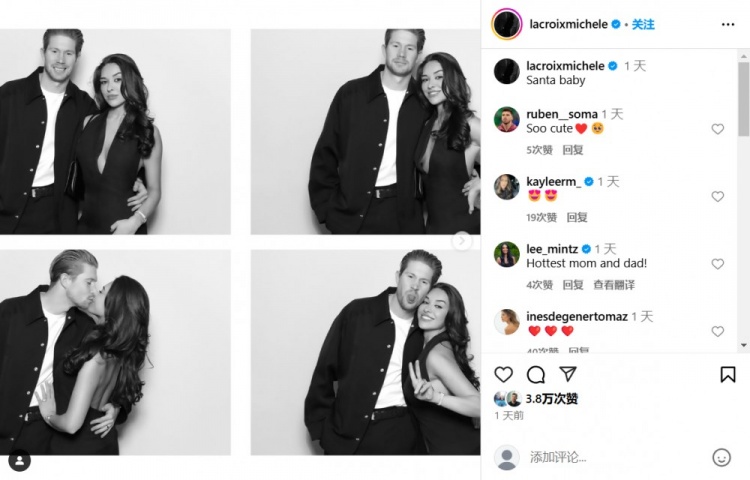Open emoji picker in comment field
This screenshot has width=750, height=480.
721,457
